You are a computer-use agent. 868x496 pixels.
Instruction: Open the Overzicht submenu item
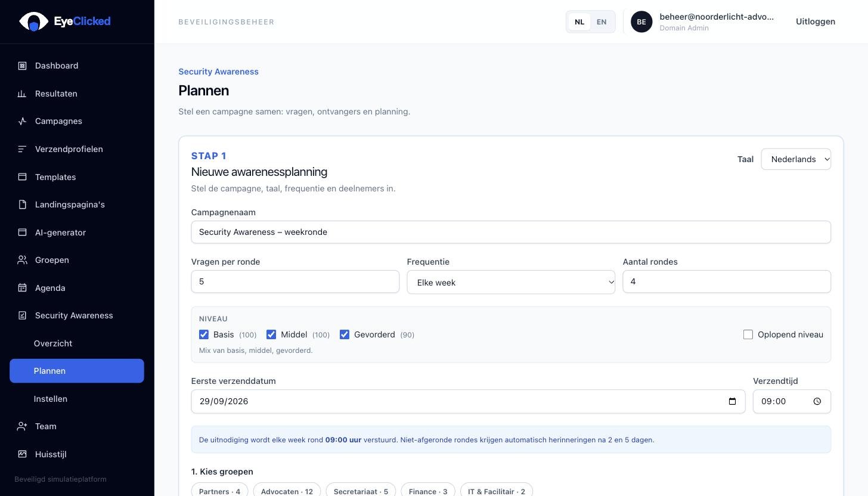pos(77,343)
